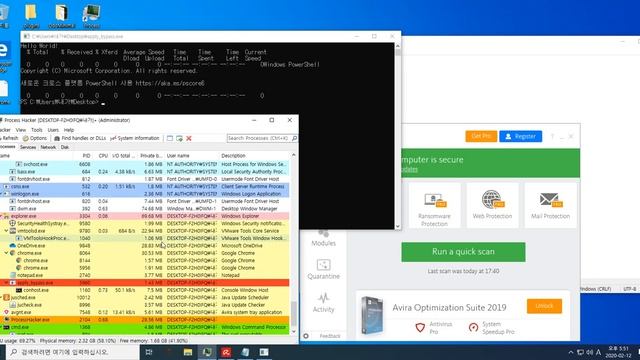Screen dimensions: 640x360
Task: Select the dwm.exe process row
Action: click(x=144, y=209)
